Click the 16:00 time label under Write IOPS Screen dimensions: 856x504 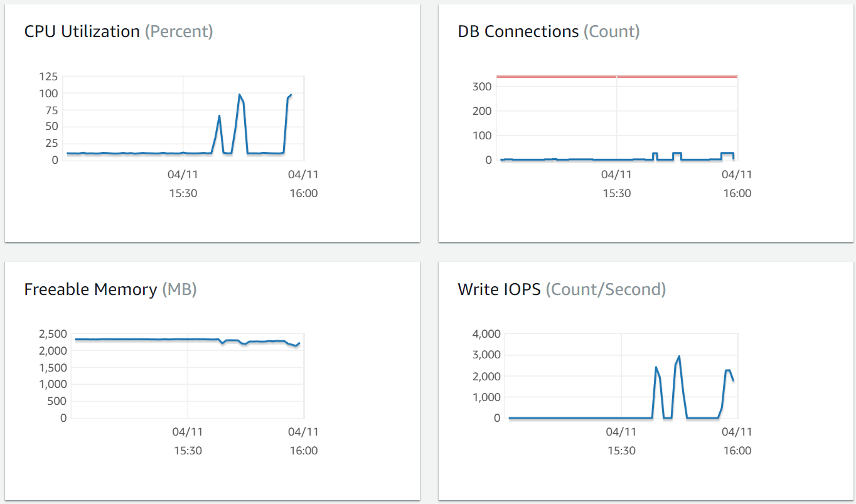pyautogui.click(x=737, y=451)
